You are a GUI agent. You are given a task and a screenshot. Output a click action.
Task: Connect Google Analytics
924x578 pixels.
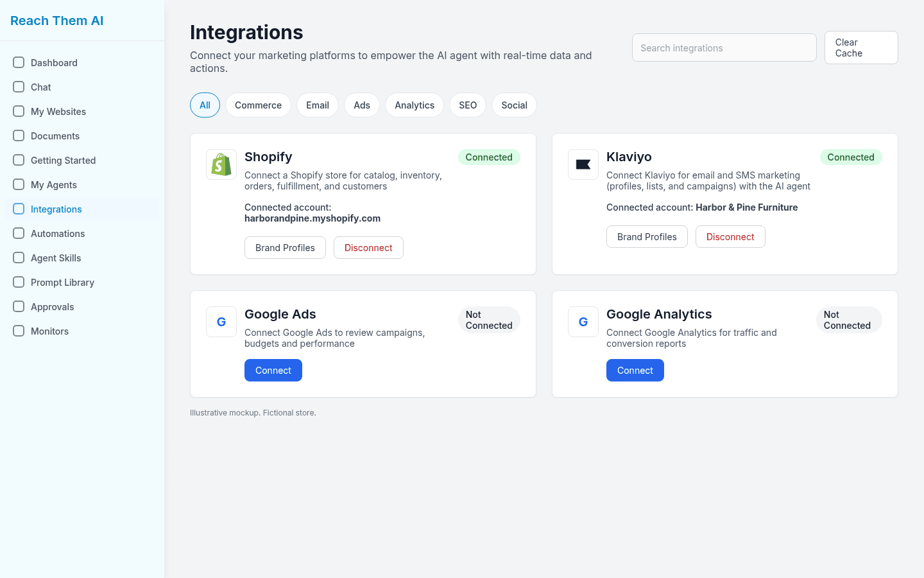(x=635, y=371)
